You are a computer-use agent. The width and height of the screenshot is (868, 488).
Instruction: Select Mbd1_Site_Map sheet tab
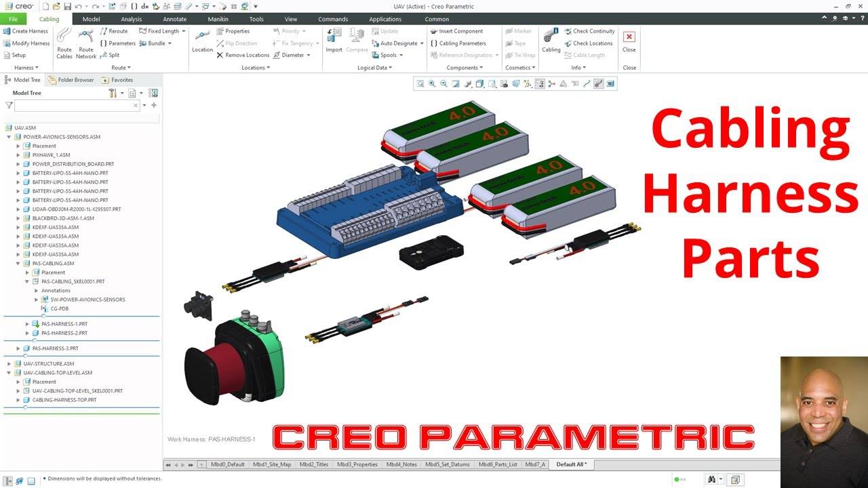[272, 464]
